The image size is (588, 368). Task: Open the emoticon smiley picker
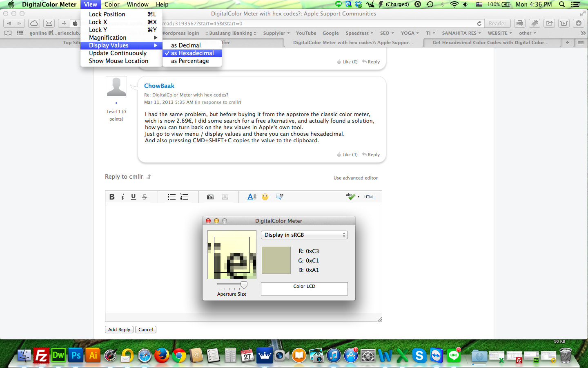tap(265, 197)
